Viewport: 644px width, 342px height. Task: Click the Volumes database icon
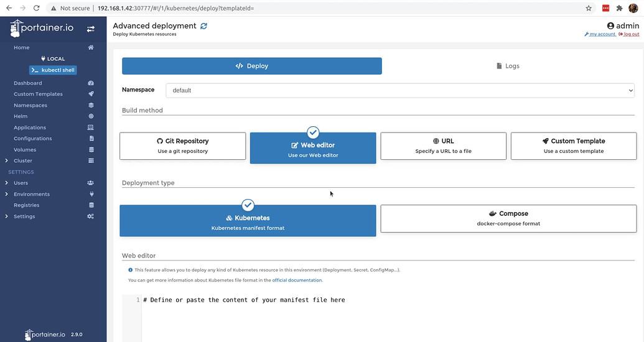pos(91,149)
